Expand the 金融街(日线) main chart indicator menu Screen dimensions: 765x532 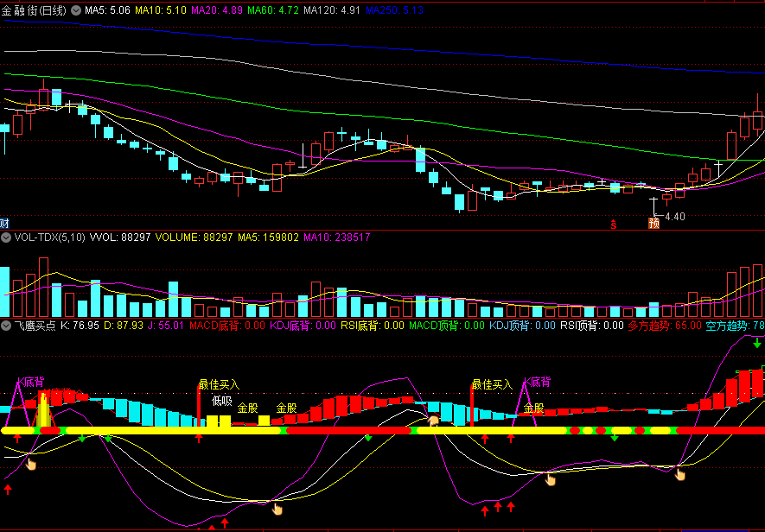pos(76,10)
